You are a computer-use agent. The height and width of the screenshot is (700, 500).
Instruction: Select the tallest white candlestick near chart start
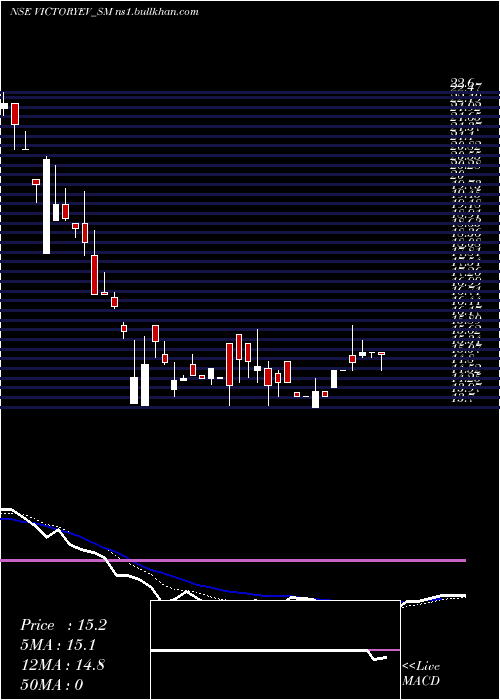click(x=46, y=206)
